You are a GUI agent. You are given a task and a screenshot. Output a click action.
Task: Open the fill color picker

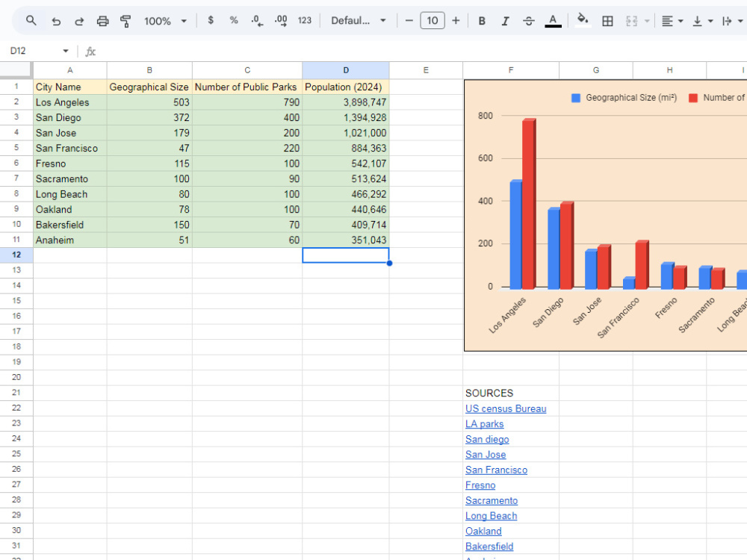click(583, 20)
